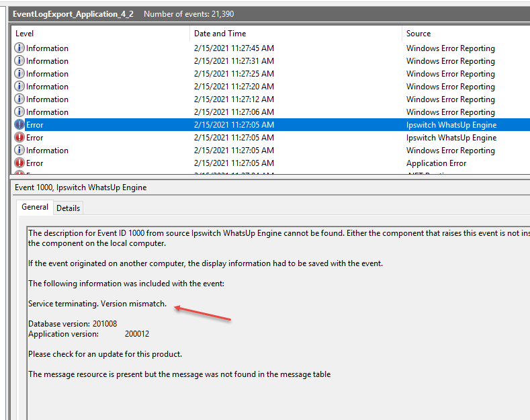Click 'Please check for an update' text

(x=105, y=354)
